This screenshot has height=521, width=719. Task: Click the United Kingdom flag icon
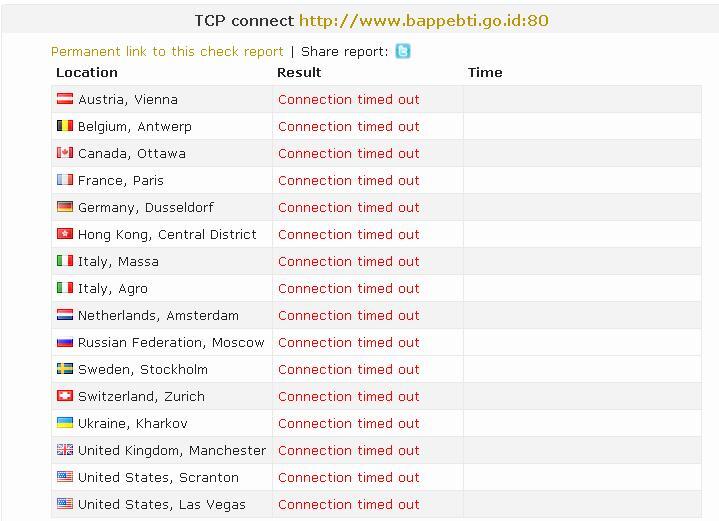click(x=65, y=450)
